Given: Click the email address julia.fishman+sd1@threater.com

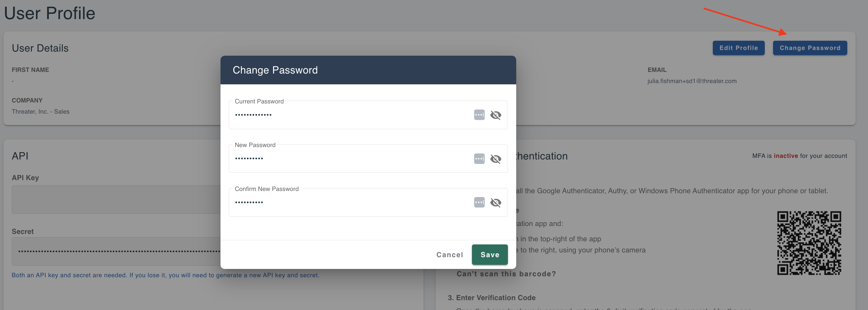Looking at the screenshot, I should tap(692, 81).
